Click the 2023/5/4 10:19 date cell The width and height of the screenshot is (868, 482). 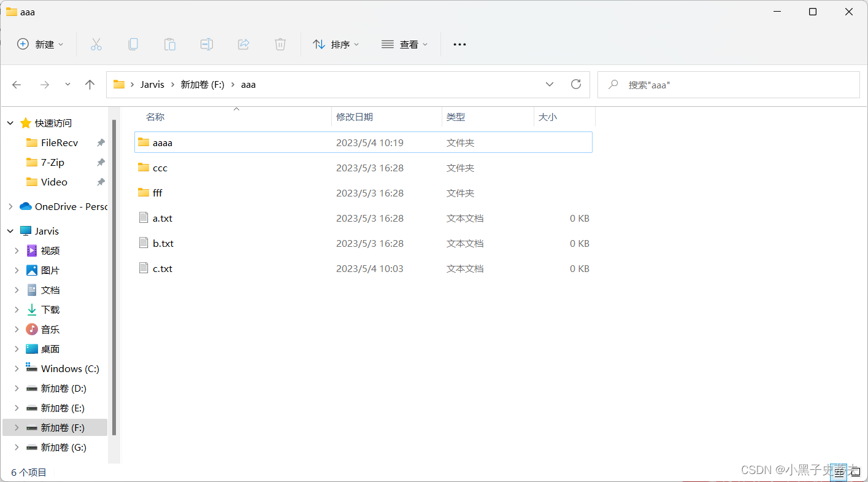(370, 142)
